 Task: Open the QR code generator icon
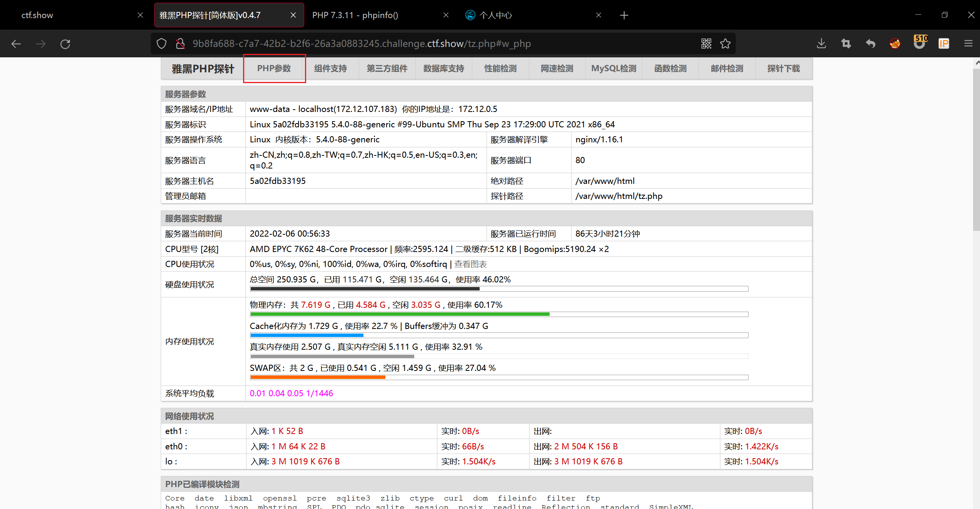(x=706, y=44)
